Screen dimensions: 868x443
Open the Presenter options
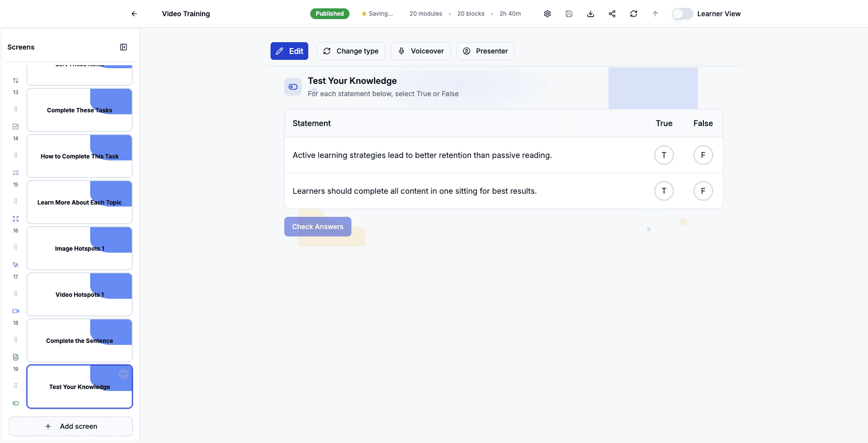coord(485,51)
